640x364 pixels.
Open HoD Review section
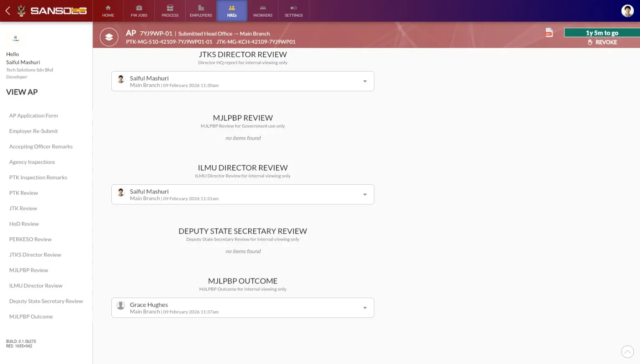pyautogui.click(x=24, y=223)
